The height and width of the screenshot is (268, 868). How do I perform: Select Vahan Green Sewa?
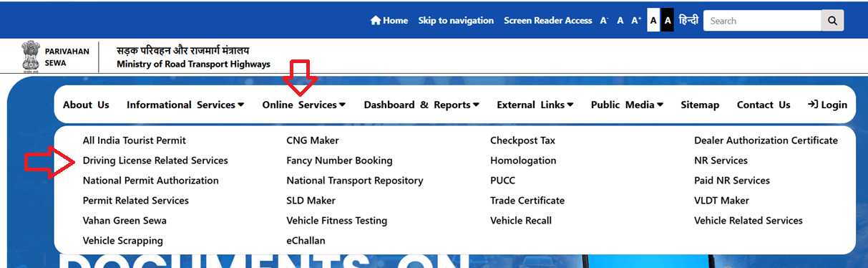coord(125,221)
